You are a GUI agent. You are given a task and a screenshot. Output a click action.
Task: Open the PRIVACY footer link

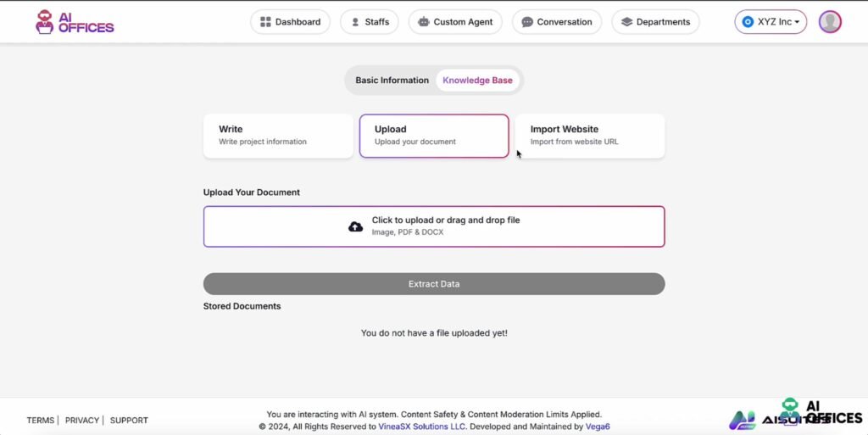pyautogui.click(x=82, y=421)
